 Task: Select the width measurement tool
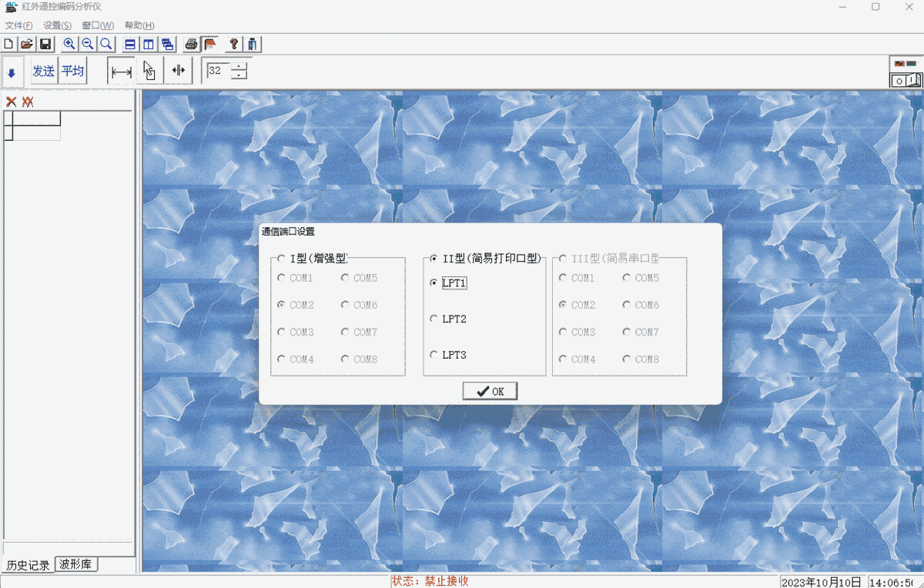(x=121, y=71)
